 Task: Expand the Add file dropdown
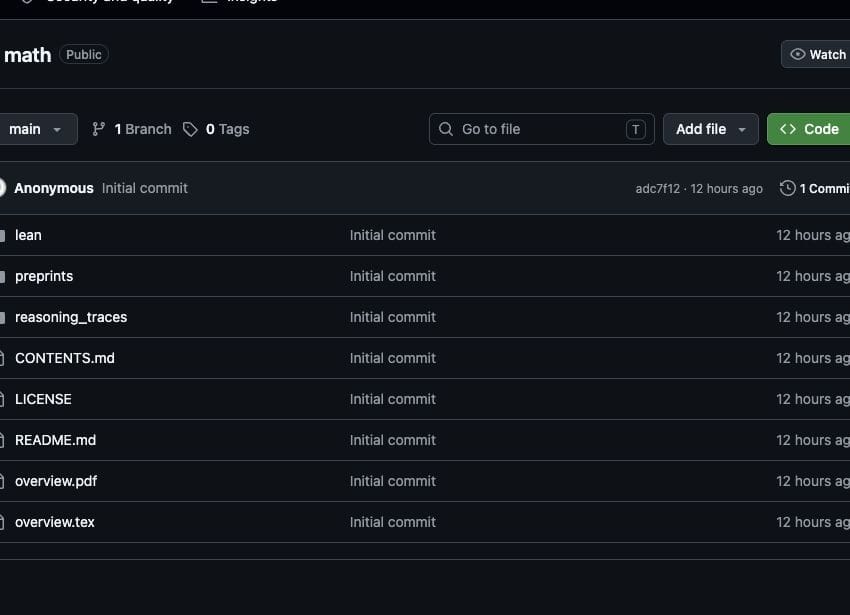pyautogui.click(x=711, y=129)
